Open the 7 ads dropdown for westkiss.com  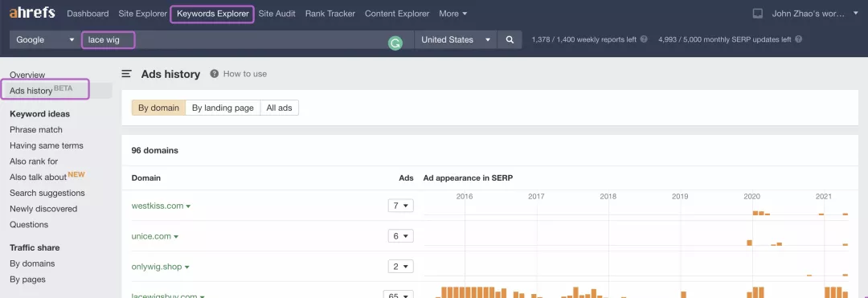pyautogui.click(x=401, y=206)
